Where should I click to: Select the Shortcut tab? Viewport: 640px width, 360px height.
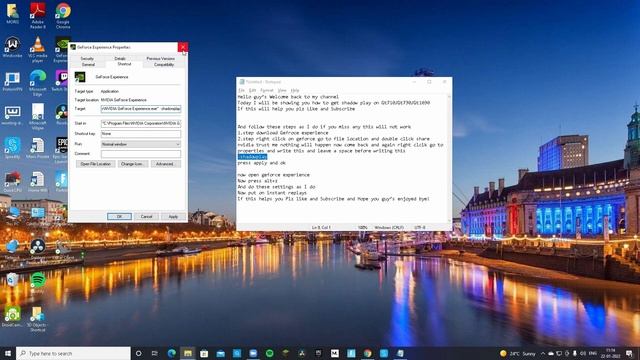(x=124, y=64)
